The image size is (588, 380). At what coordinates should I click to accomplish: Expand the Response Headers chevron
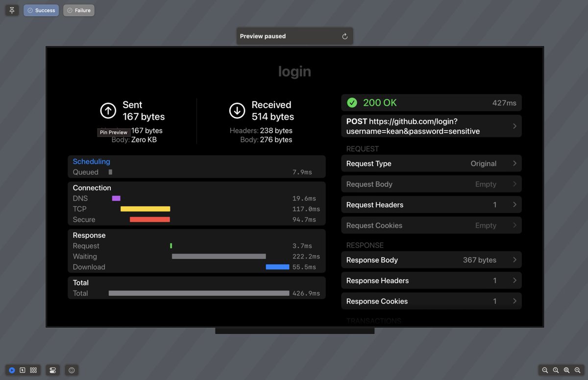click(x=514, y=281)
